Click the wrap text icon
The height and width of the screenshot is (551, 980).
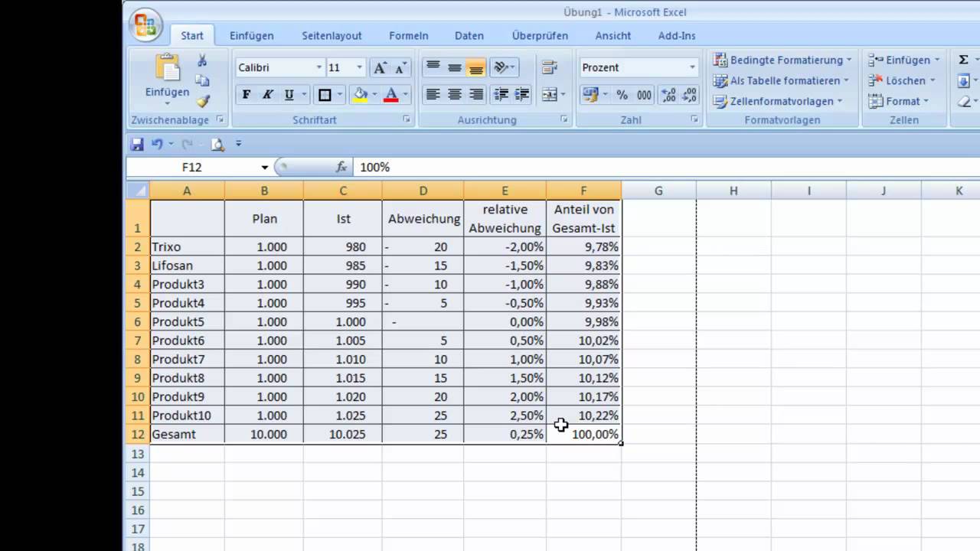pyautogui.click(x=550, y=67)
